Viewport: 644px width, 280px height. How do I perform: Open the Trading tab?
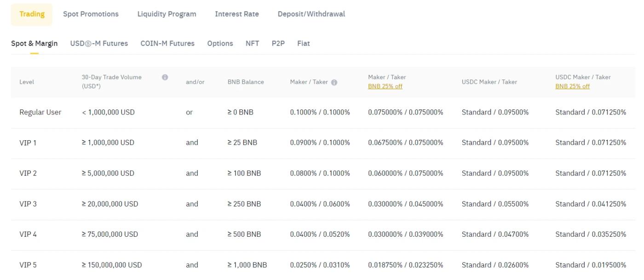(32, 14)
